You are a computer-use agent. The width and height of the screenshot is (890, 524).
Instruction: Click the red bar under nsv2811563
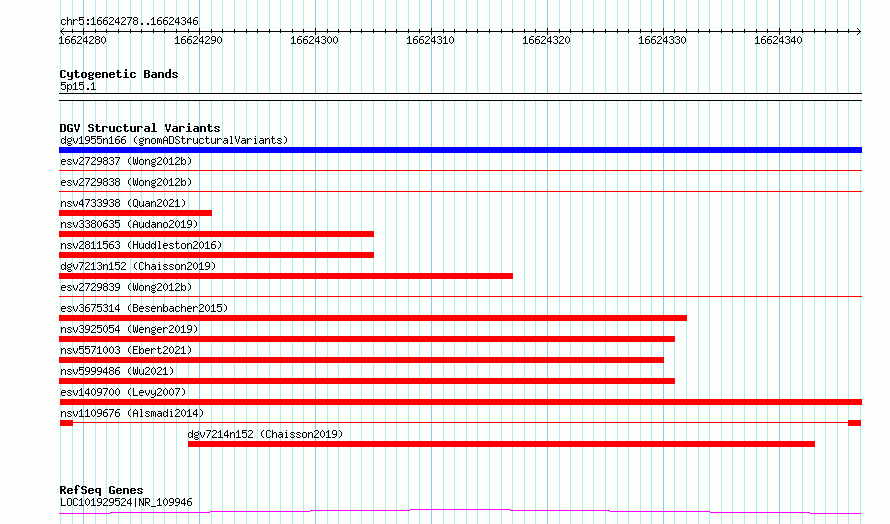[216, 255]
